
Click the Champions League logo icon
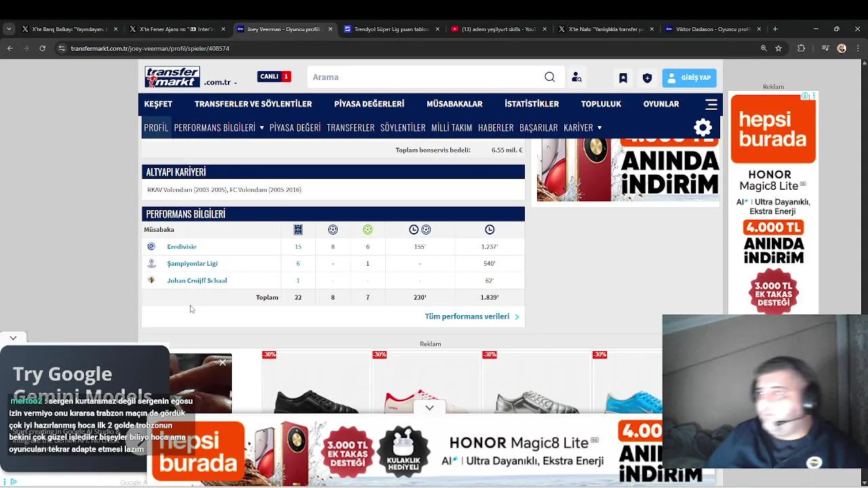pos(151,263)
